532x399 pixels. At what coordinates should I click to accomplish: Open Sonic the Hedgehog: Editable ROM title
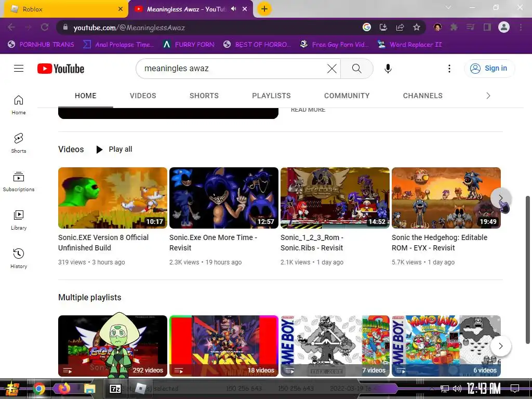pyautogui.click(x=440, y=243)
